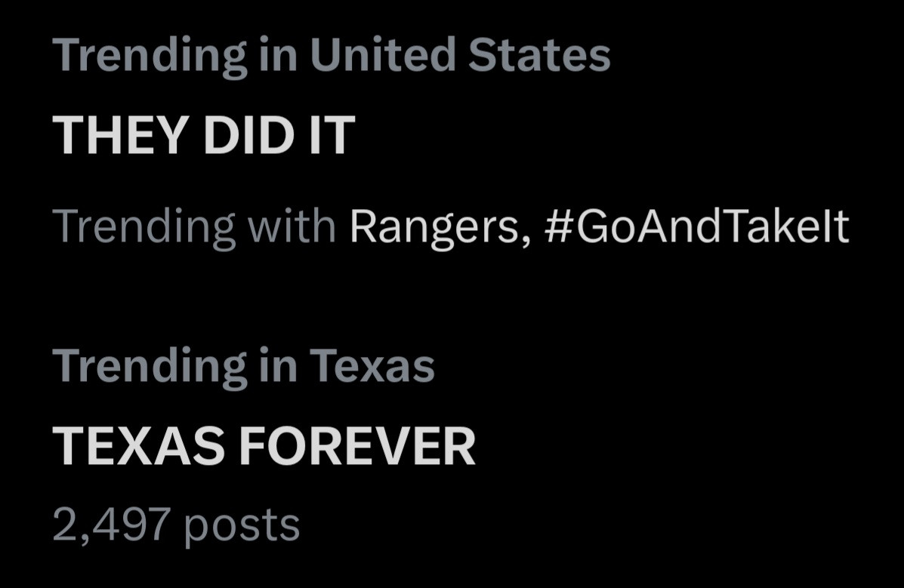904x588 pixels.
Task: Click 'Trending' in the Texas label
Action: point(153,366)
